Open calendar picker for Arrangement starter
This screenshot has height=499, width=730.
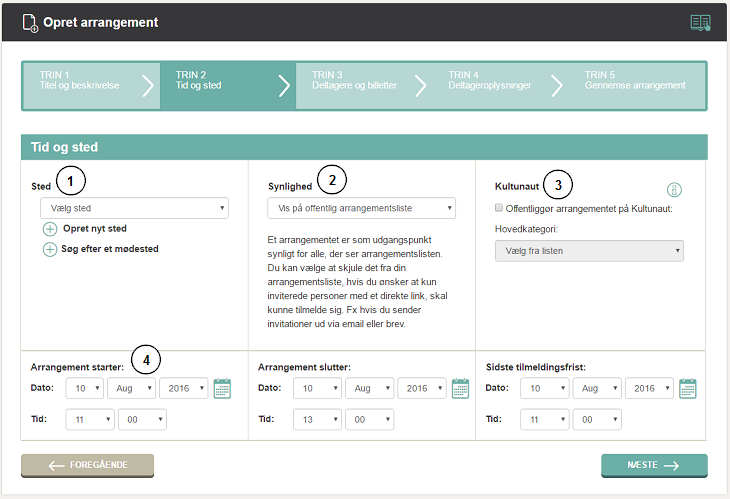pos(222,388)
